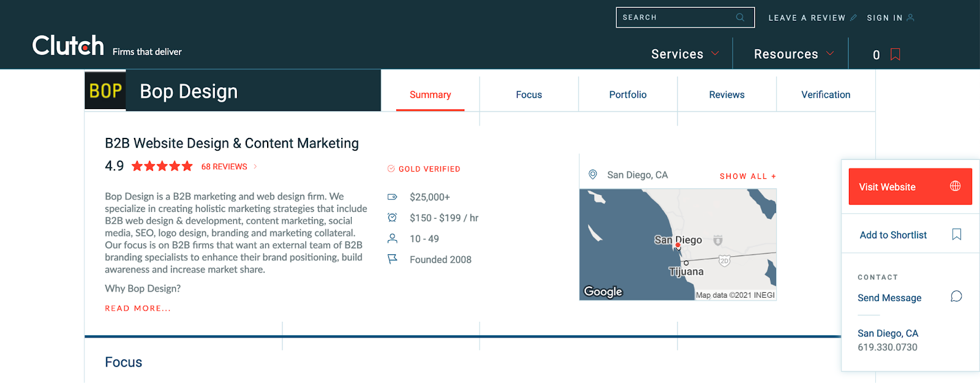Viewport: 980px width, 383px height.
Task: Click the Gold Verified label
Action: tap(429, 169)
